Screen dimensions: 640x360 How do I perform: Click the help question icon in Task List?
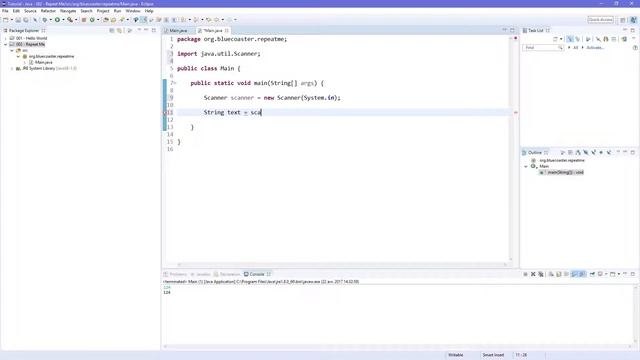[635, 48]
